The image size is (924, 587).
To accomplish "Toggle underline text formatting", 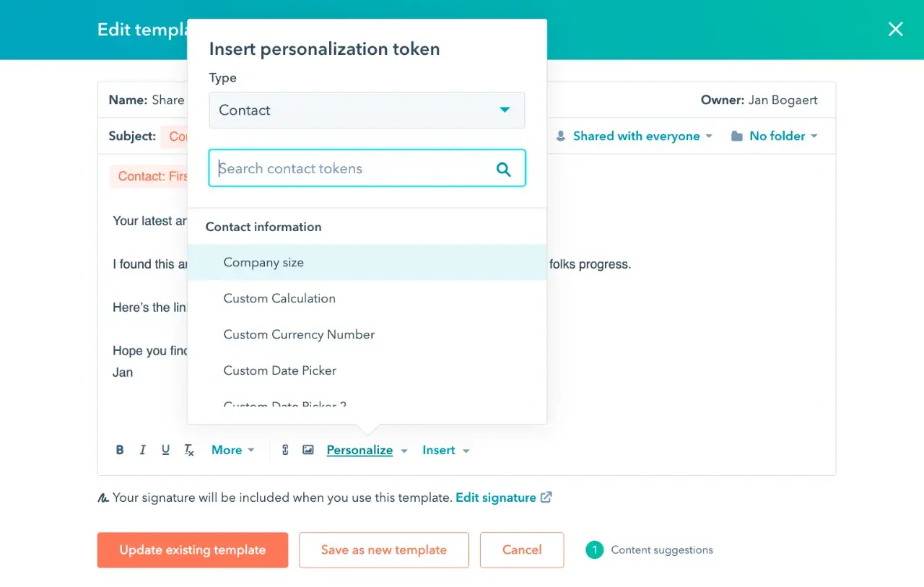I will (x=166, y=450).
